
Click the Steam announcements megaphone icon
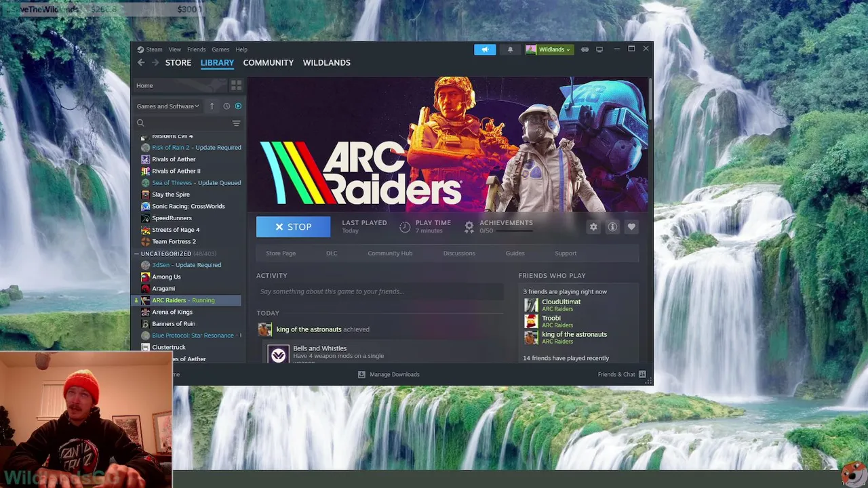[485, 49]
